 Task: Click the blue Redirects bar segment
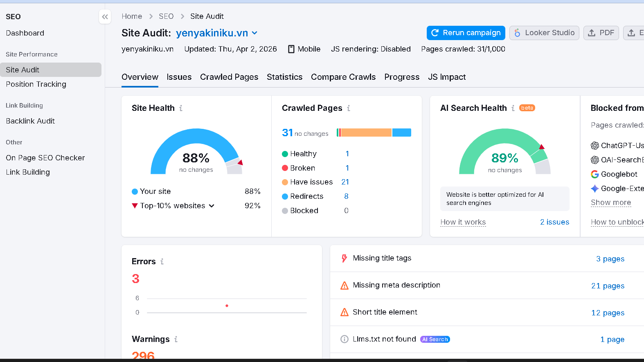point(402,133)
